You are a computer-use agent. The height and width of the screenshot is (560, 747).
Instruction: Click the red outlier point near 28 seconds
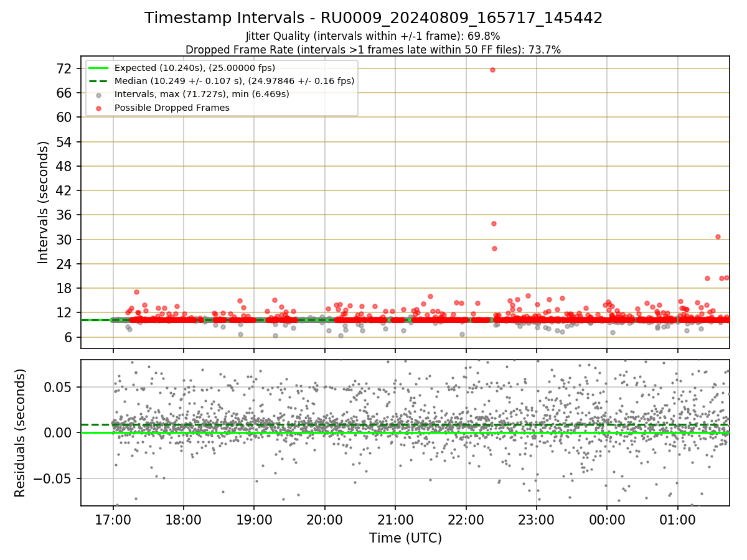click(x=494, y=248)
